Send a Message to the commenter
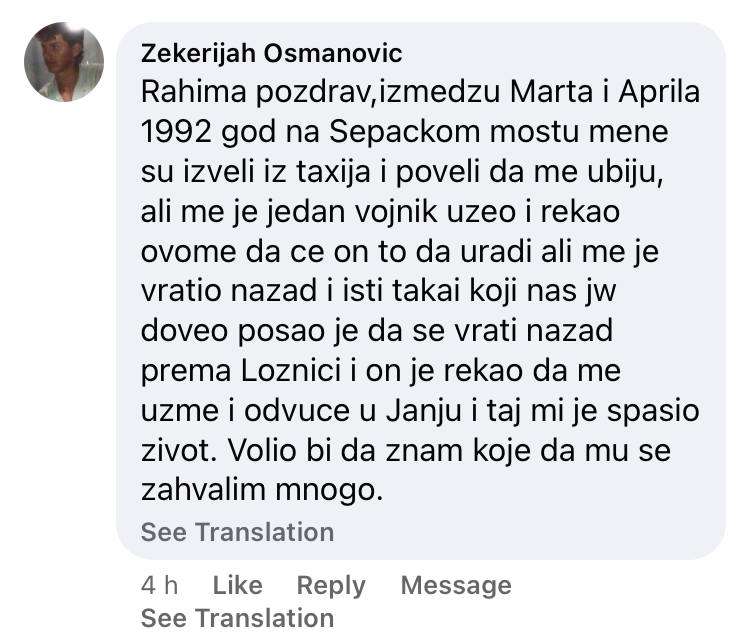Image resolution: width=750 pixels, height=640 pixels. (x=456, y=585)
